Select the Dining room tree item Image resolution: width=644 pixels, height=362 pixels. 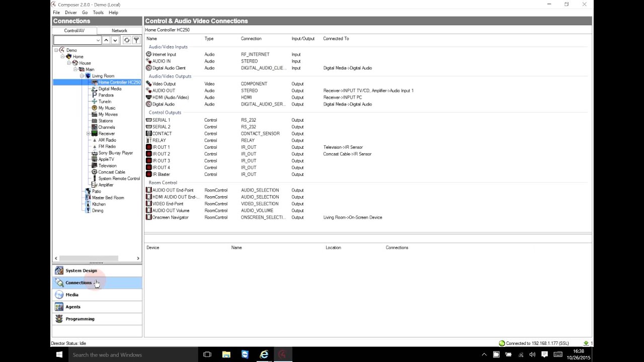(98, 211)
